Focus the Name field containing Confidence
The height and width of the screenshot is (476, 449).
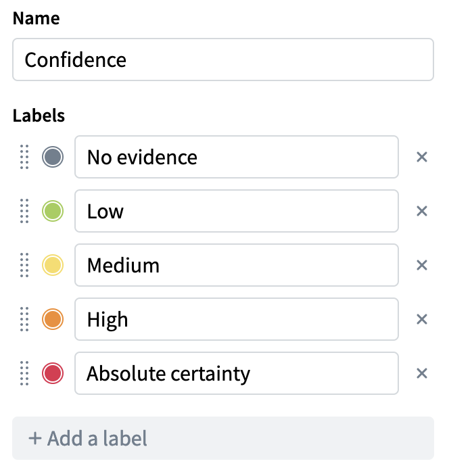[x=223, y=60]
